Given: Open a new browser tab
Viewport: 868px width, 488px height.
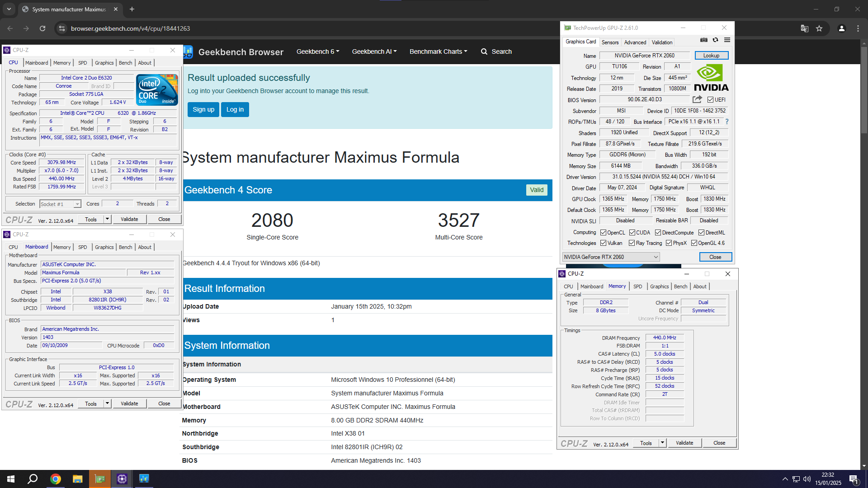Looking at the screenshot, I should click(x=132, y=9).
